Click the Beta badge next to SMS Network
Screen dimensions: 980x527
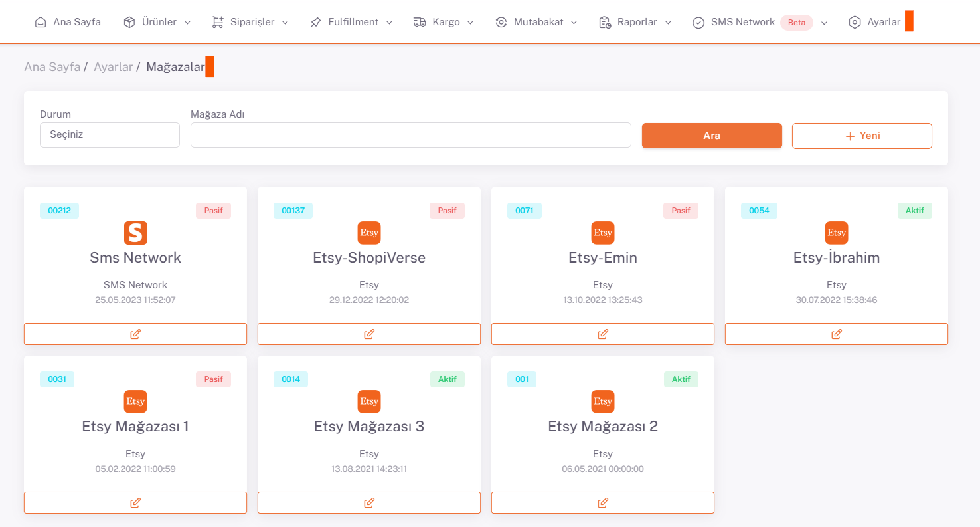[x=797, y=23]
